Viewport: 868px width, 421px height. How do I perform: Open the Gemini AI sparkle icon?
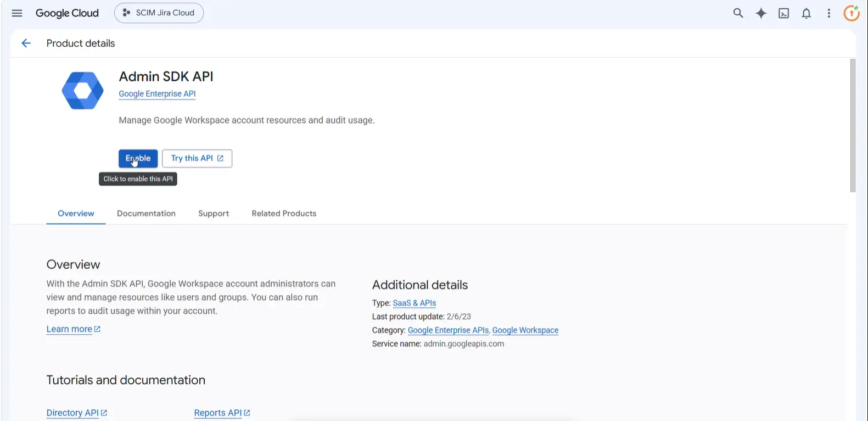coord(761,13)
